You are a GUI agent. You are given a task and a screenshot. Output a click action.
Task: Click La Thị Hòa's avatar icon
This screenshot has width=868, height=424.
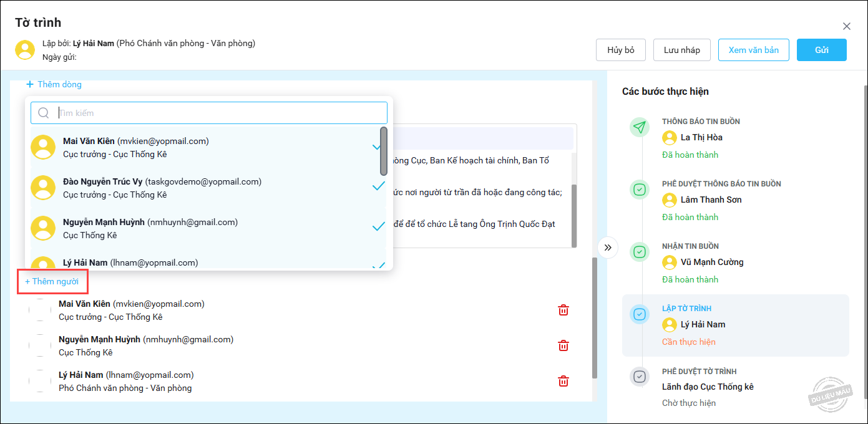[670, 137]
